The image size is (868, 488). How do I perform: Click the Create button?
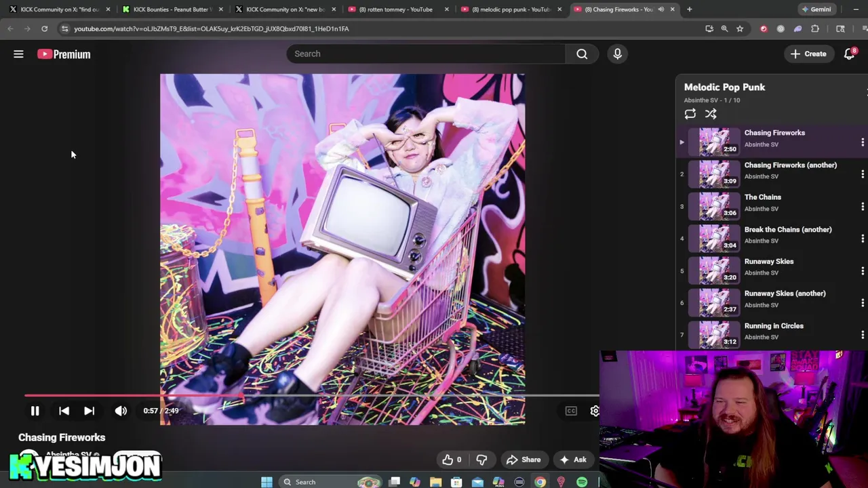pyautogui.click(x=808, y=54)
